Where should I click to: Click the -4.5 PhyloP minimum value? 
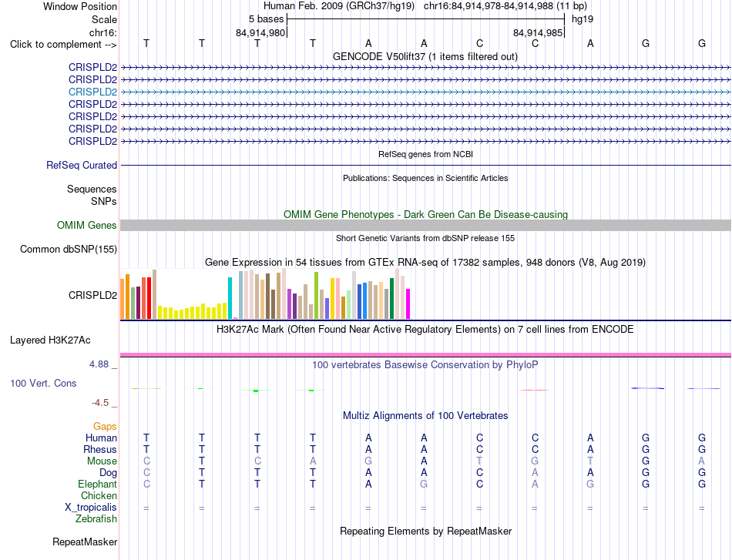(100, 403)
